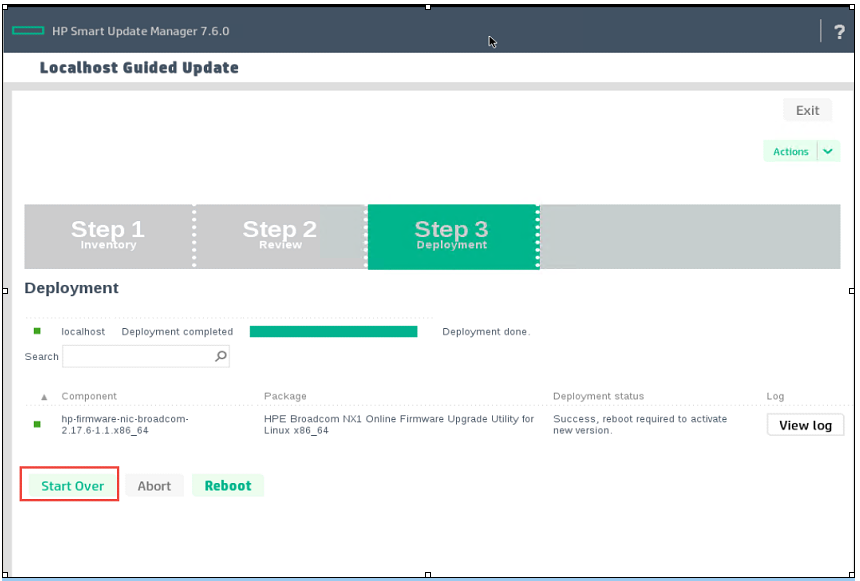The width and height of the screenshot is (860, 581).
Task: Click the Exit button
Action: 807,110
